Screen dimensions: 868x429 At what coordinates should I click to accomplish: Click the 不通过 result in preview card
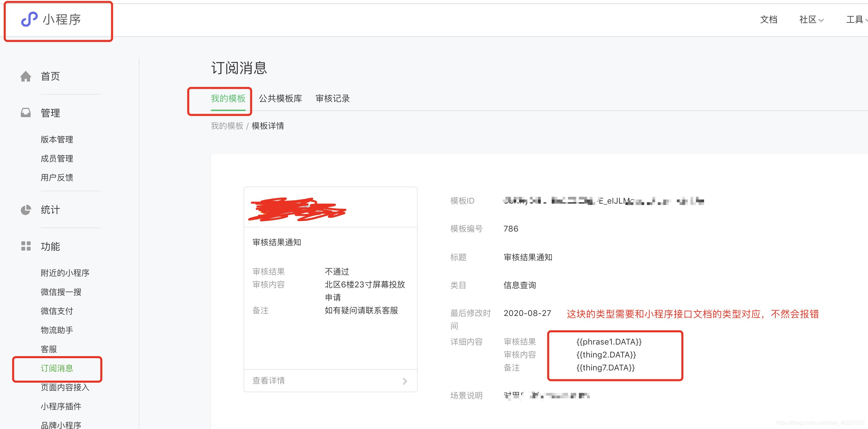(337, 271)
